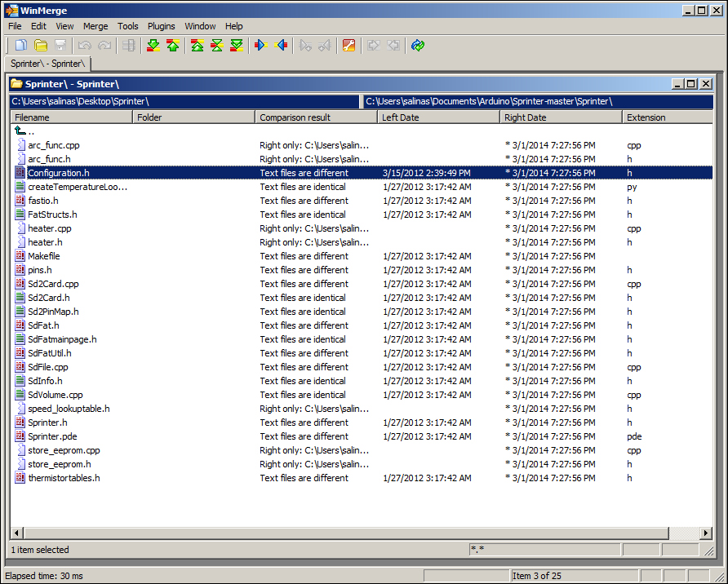Open the Help menu
This screenshot has height=584, width=728.
click(234, 26)
